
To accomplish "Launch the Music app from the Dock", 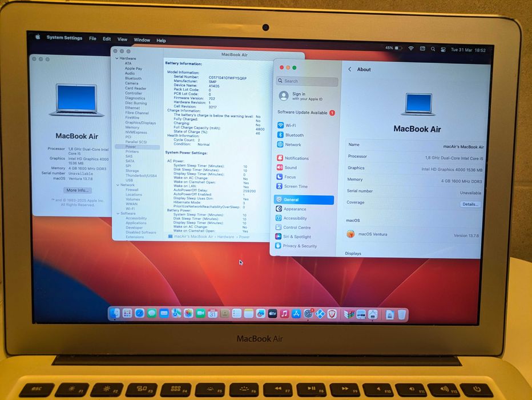I will tap(284, 314).
